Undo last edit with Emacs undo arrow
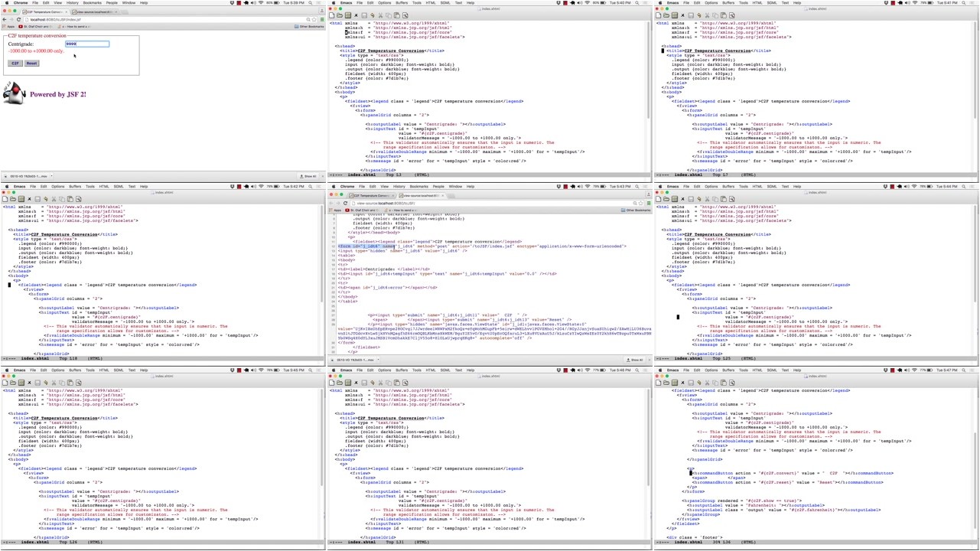980x551 pixels. click(373, 15)
